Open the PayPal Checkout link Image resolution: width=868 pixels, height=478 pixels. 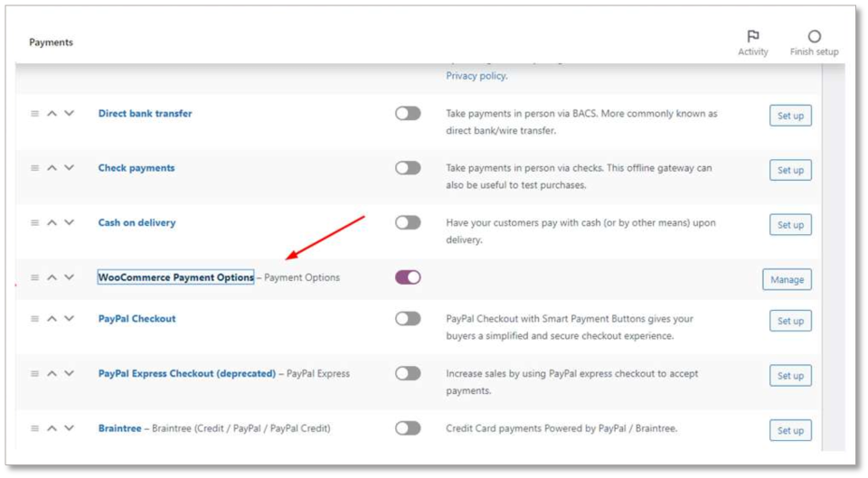[x=137, y=319]
